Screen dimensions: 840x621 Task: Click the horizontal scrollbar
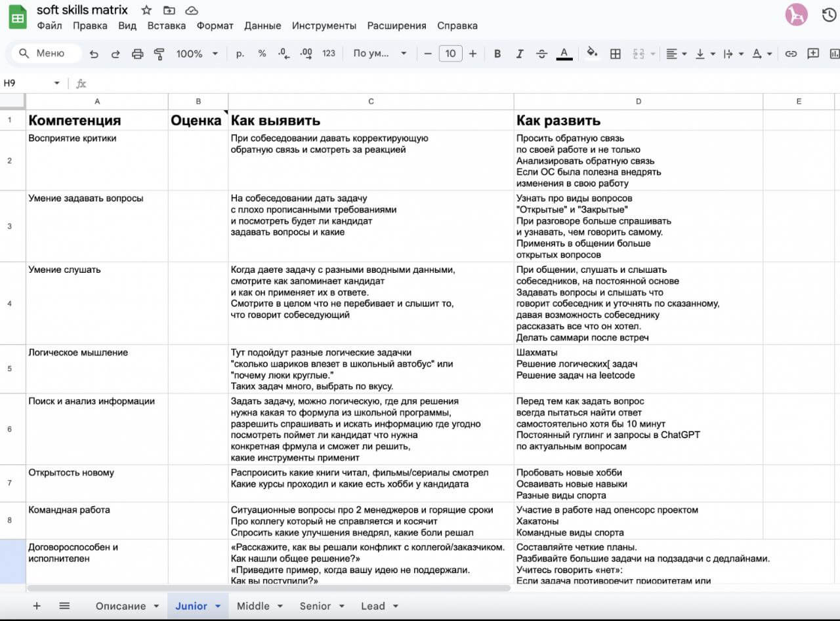click(x=269, y=588)
